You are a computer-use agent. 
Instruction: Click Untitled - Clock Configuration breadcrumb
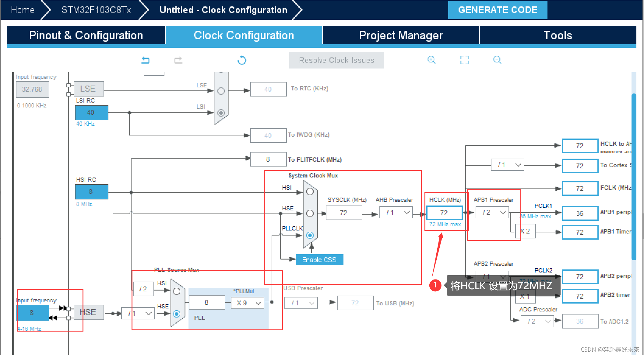[x=223, y=10]
